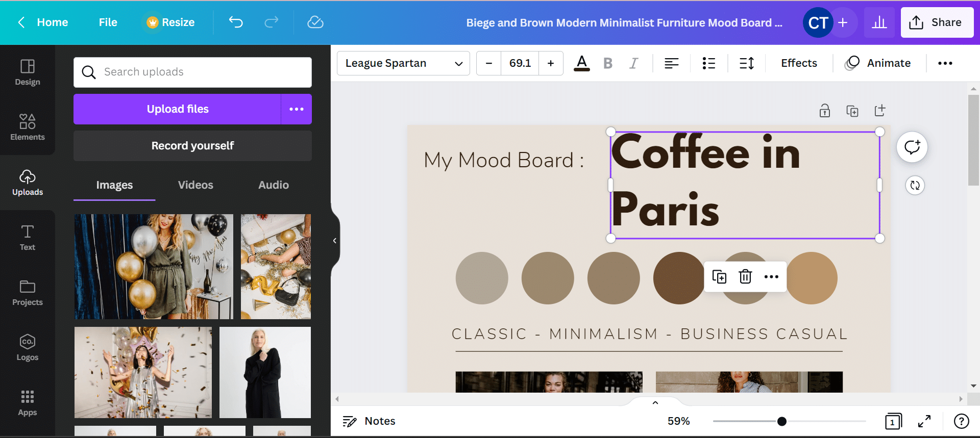Open the Effects options
Viewport: 980px width, 438px height.
799,63
